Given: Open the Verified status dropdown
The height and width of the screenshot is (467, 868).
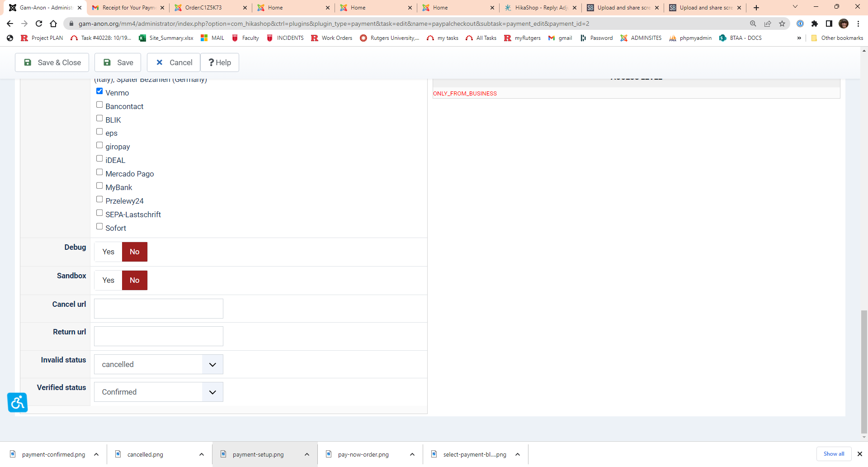Looking at the screenshot, I should [x=159, y=392].
